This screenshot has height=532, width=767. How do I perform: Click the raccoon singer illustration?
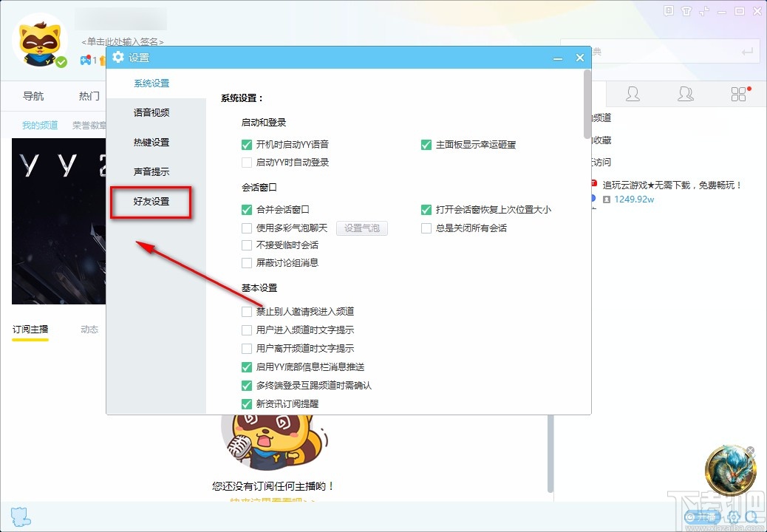pos(275,442)
